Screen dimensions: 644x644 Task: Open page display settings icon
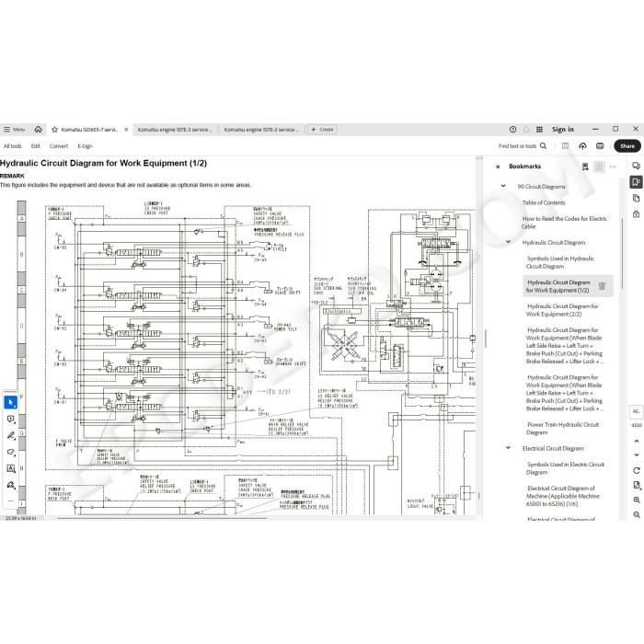point(637,485)
